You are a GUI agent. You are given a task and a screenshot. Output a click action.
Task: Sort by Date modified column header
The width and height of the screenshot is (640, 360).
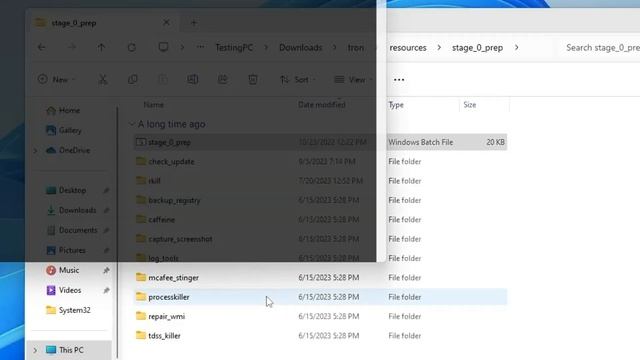pos(322,105)
